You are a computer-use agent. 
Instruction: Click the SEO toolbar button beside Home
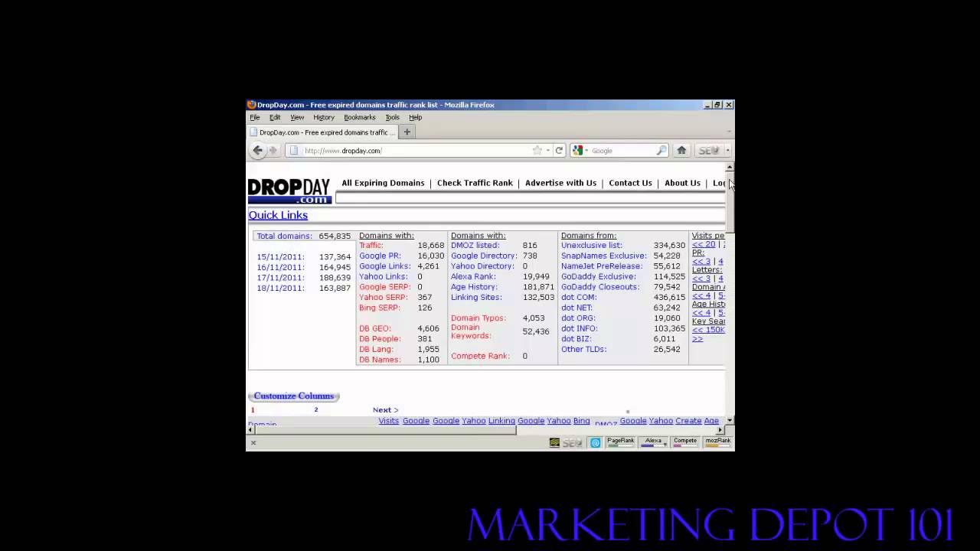pyautogui.click(x=708, y=151)
